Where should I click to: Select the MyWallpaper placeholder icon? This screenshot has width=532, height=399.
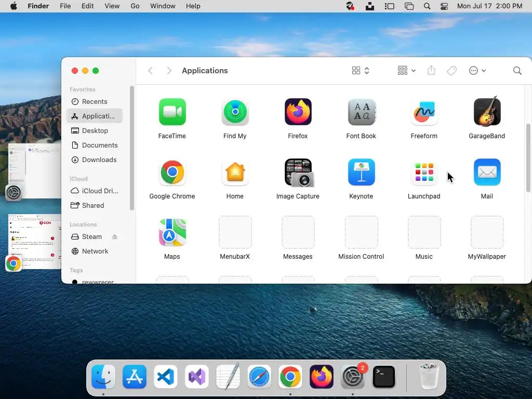[487, 232]
